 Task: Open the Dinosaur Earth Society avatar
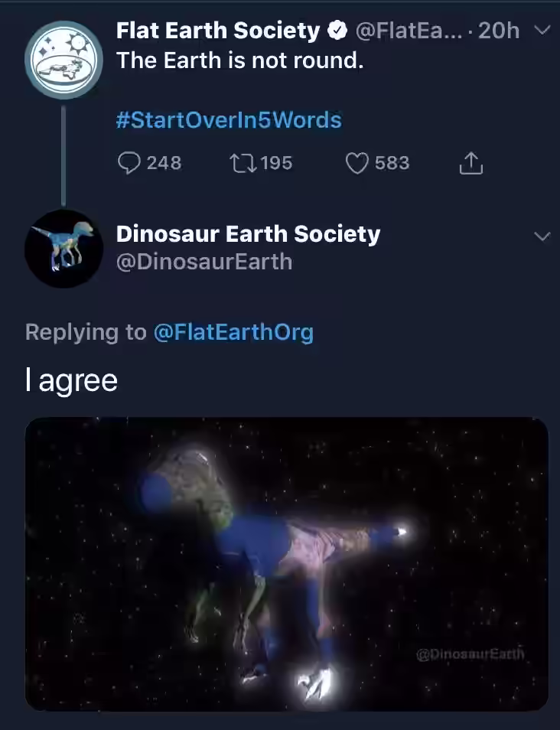pyautogui.click(x=63, y=249)
